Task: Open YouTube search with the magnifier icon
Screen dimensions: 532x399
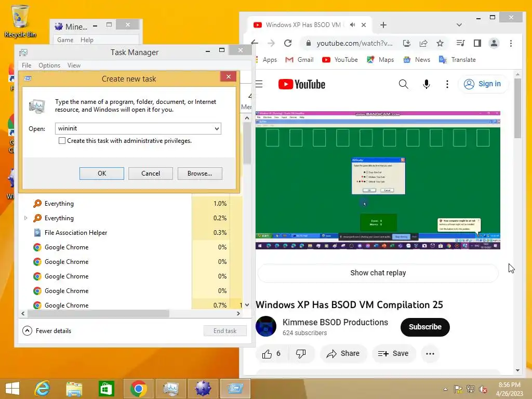Action: click(403, 84)
